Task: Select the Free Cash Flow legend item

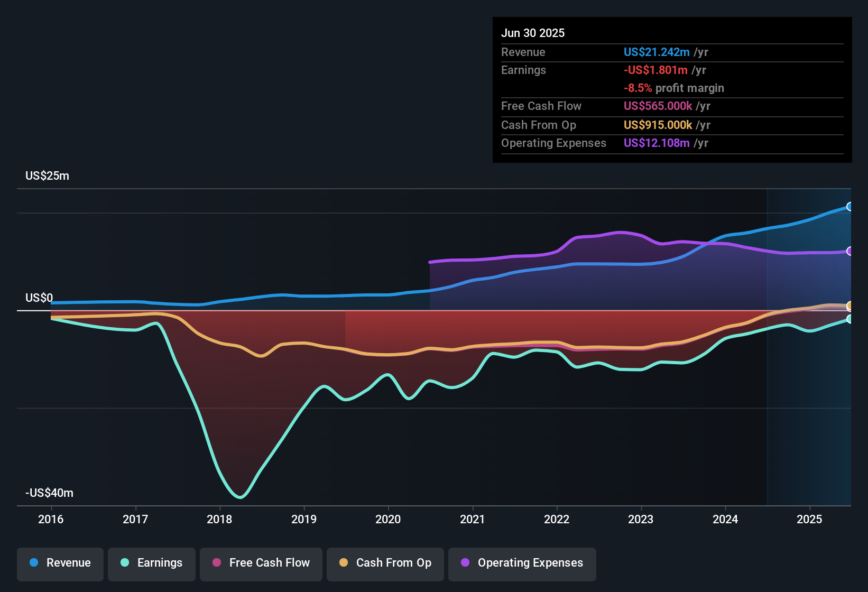Action: [261, 563]
